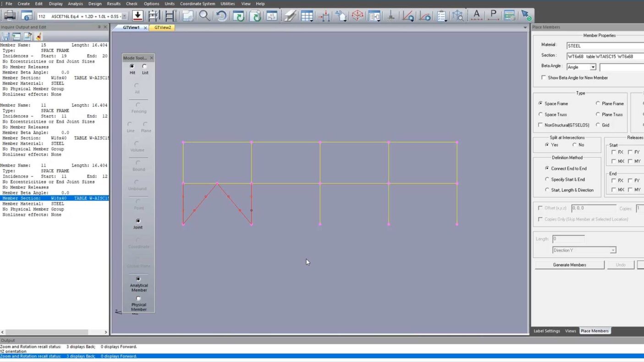644x362 pixels.
Task: Choose No for Split at Intersections
Action: 574,145
